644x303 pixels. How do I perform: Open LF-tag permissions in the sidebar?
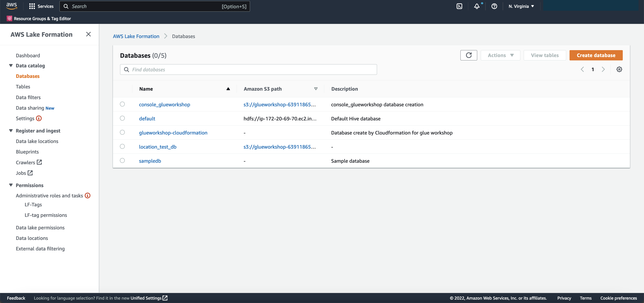coord(46,215)
